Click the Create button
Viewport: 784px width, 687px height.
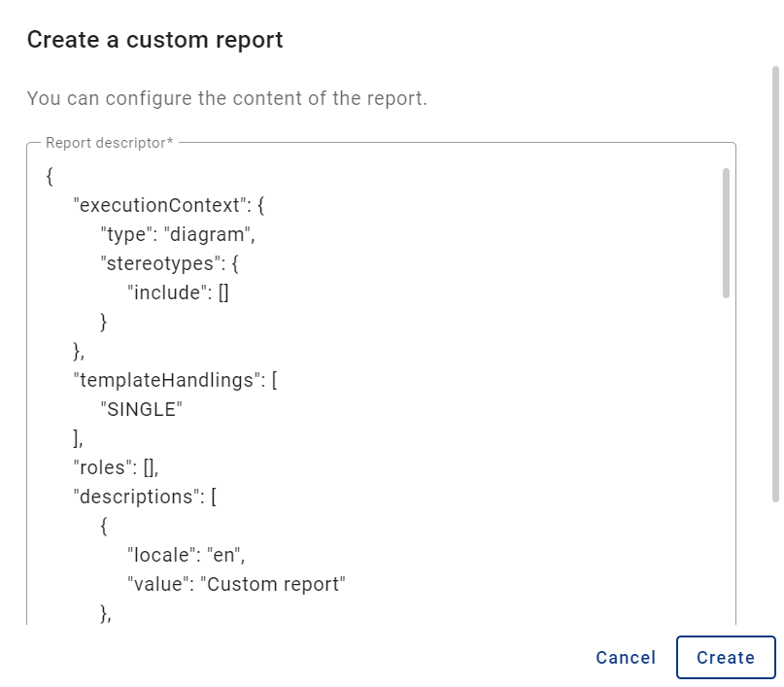point(726,657)
